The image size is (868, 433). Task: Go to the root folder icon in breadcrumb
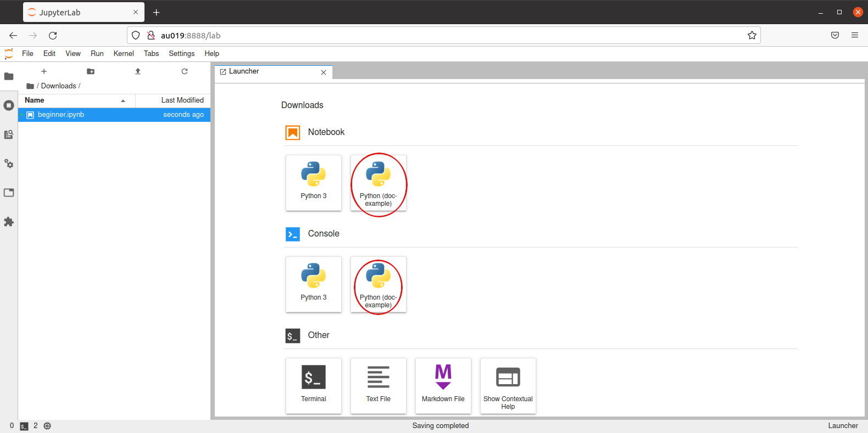coord(30,86)
